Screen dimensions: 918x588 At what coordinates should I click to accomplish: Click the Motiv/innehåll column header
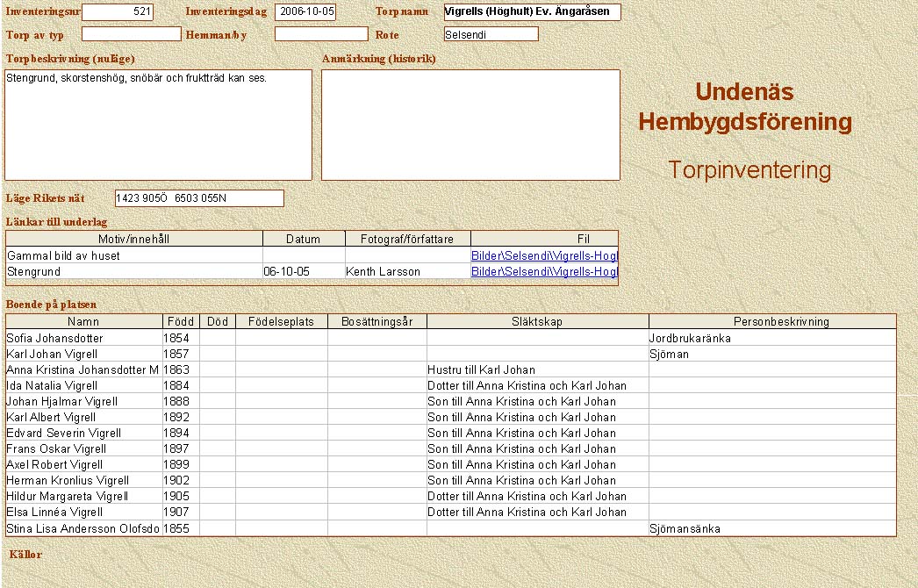pyautogui.click(x=134, y=239)
